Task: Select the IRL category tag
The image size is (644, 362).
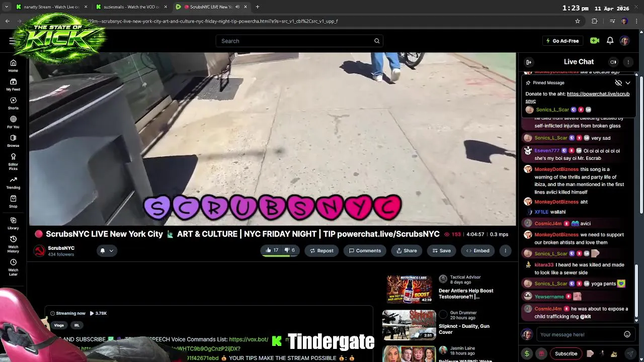Action: tap(76, 325)
